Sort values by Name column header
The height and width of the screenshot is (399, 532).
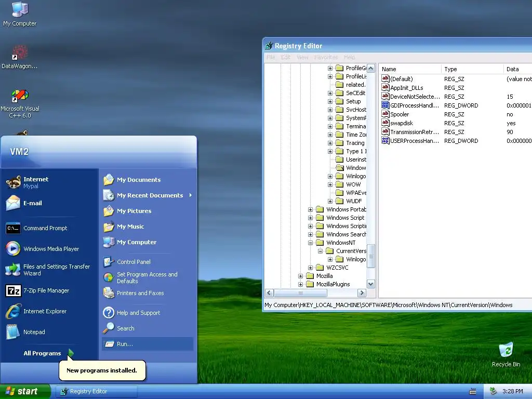click(x=410, y=69)
